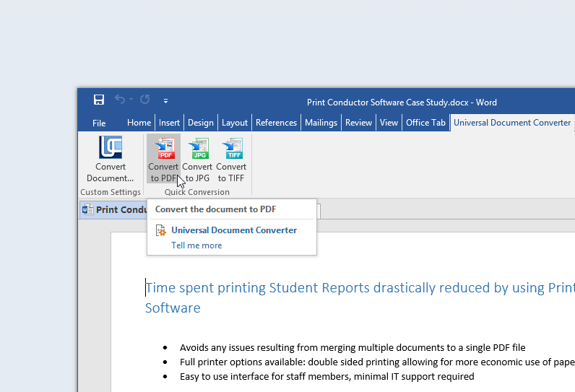This screenshot has width=575, height=392.
Task: Go to the View tab
Action: (389, 123)
